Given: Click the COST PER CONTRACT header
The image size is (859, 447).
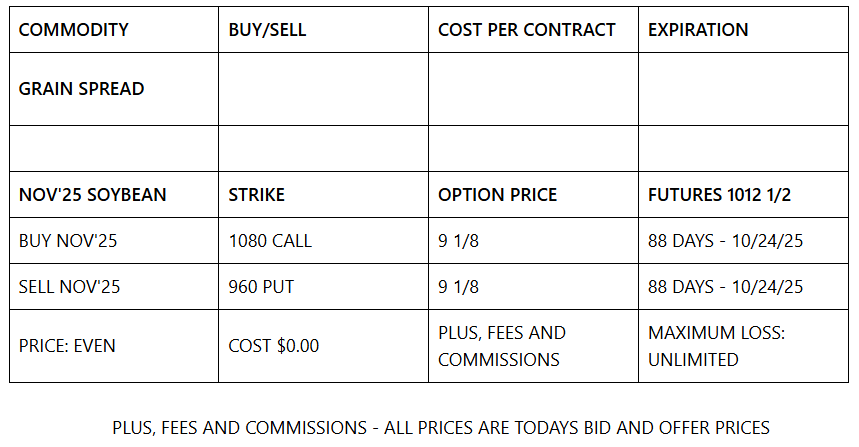Looking at the screenshot, I should click(533, 30).
